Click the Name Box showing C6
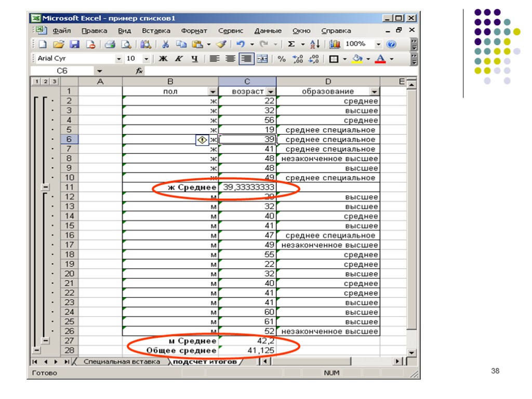The image size is (532, 399). tap(62, 71)
